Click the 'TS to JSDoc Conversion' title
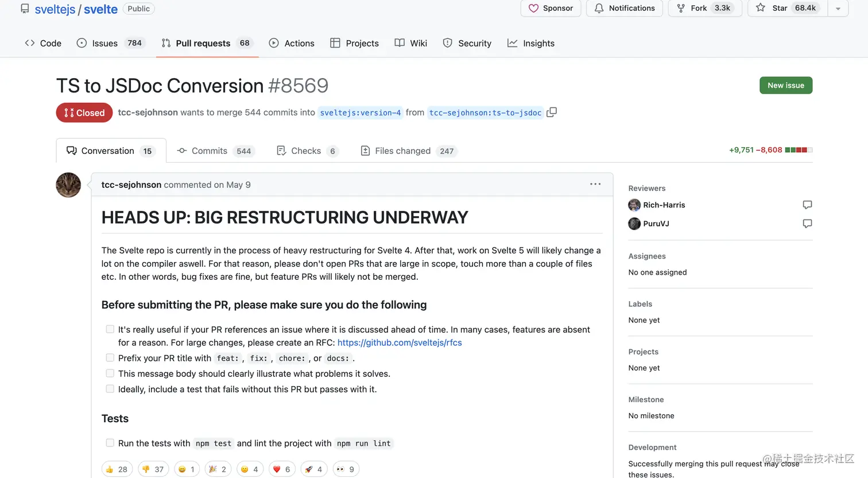Viewport: 868px width, 478px height. click(x=160, y=86)
